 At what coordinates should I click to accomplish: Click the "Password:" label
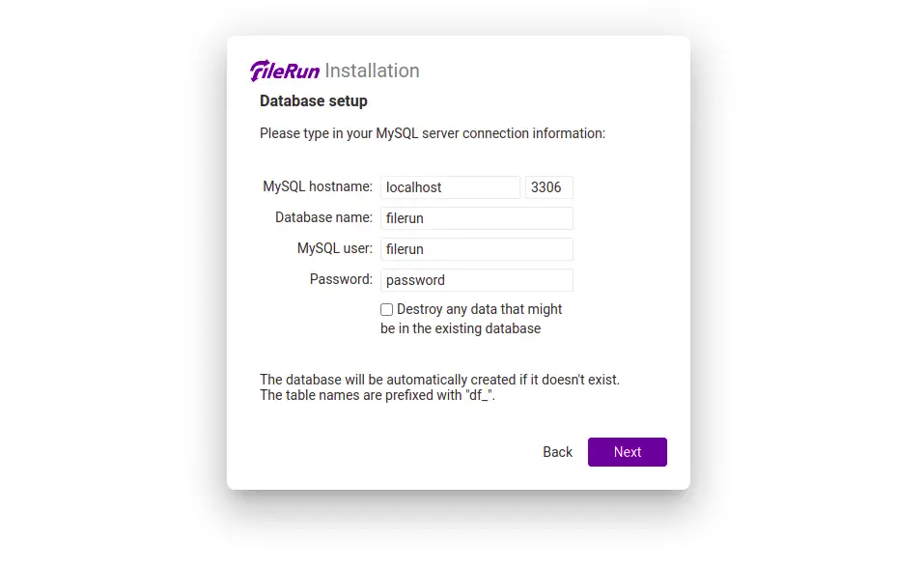(x=341, y=279)
